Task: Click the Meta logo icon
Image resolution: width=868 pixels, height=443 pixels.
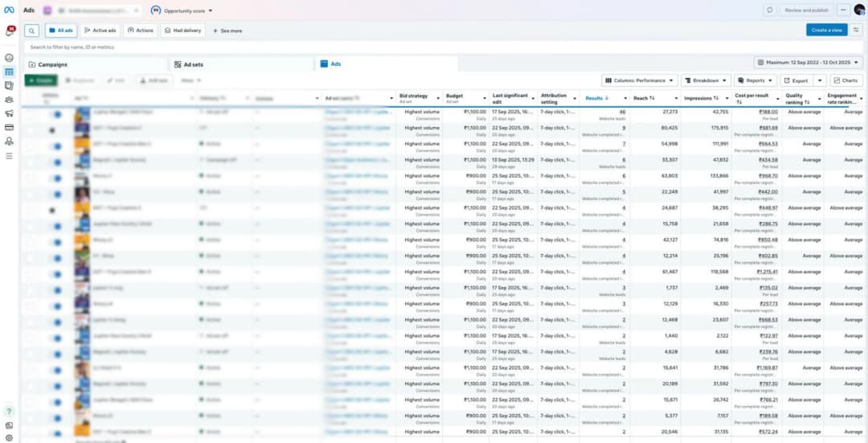Action: 9,10
